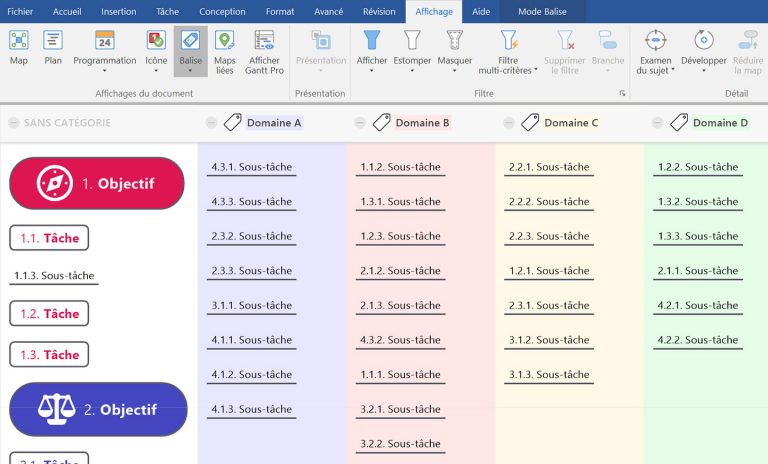
Task: Click the Afficher Gantt Pro icon
Action: coord(264,41)
